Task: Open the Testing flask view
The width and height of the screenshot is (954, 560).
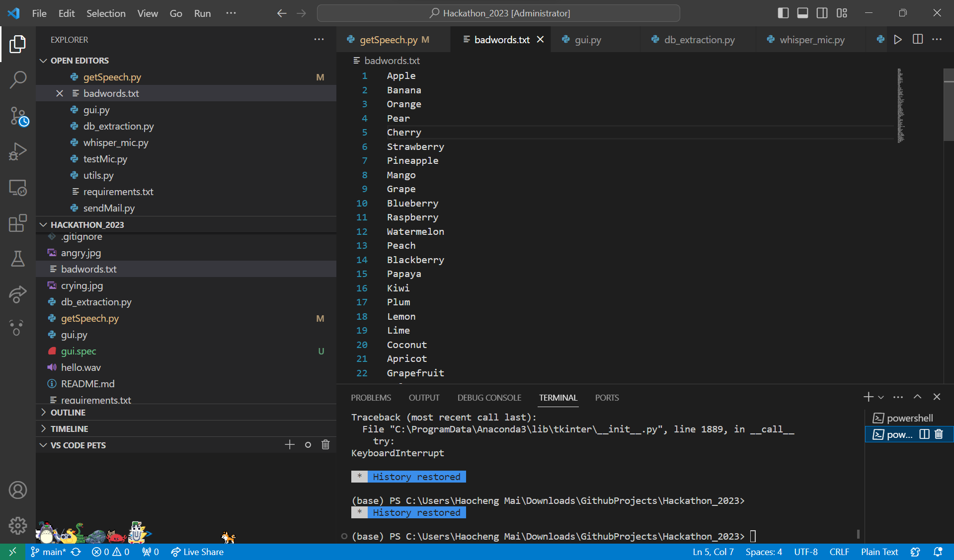Action: (18, 259)
